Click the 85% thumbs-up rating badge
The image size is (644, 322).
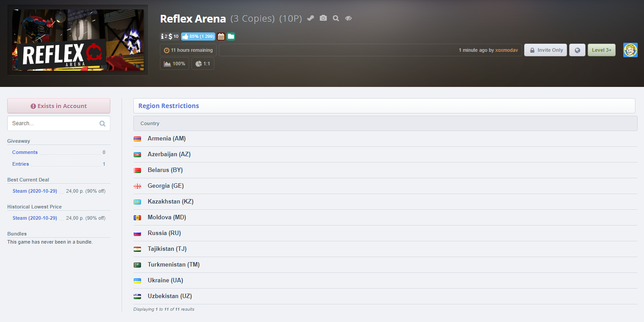click(198, 36)
